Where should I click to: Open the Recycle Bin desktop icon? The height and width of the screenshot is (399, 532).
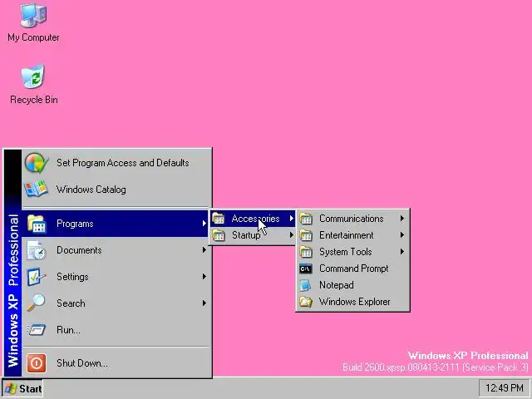click(x=33, y=76)
